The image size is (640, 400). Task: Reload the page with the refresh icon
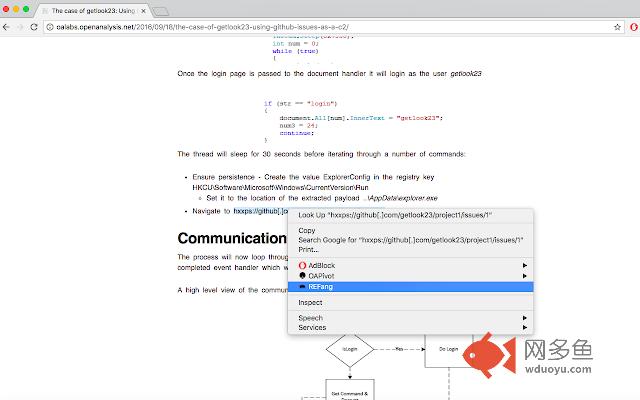[34, 27]
